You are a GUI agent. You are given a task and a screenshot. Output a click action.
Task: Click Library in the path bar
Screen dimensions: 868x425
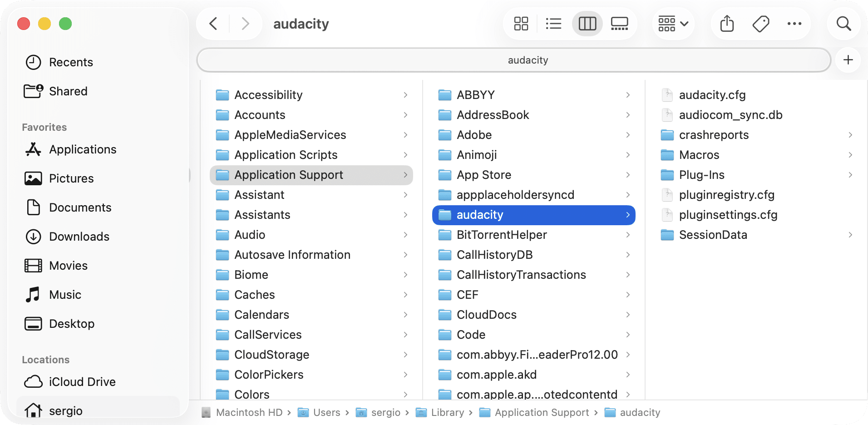click(x=447, y=412)
